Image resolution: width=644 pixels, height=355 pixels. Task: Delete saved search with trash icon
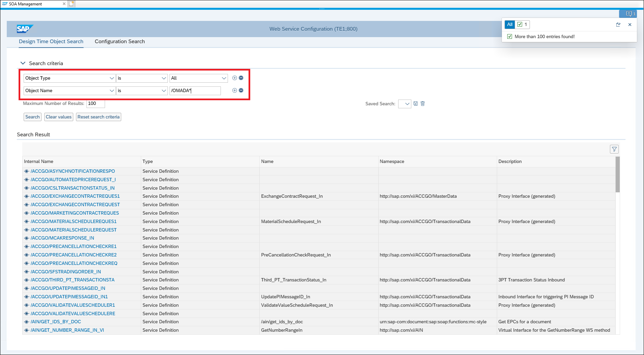point(423,104)
